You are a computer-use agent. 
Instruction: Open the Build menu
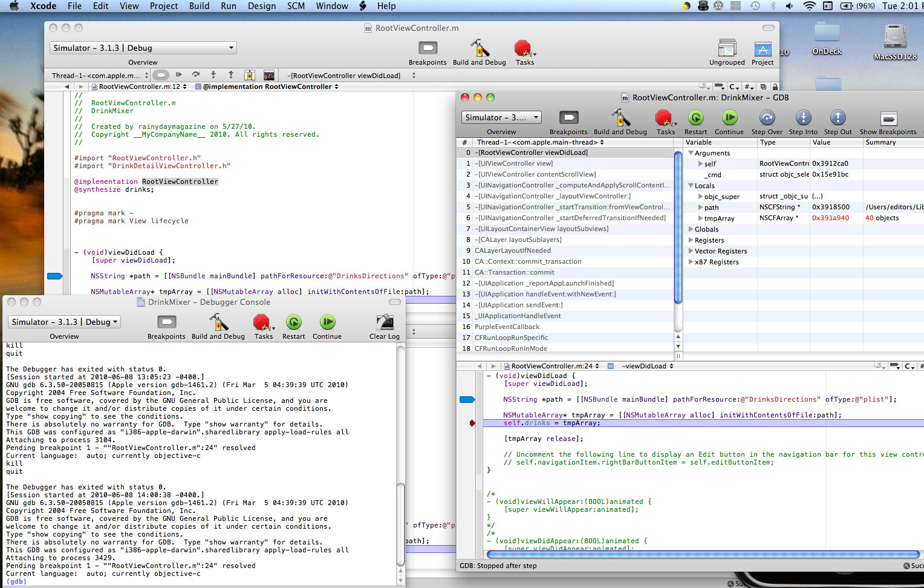click(x=200, y=6)
